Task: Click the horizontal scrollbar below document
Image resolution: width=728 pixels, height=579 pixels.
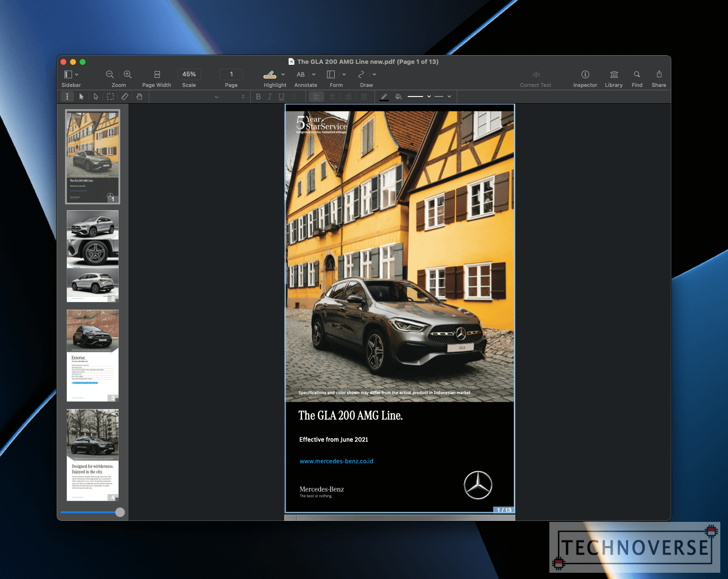Action: tap(400, 518)
